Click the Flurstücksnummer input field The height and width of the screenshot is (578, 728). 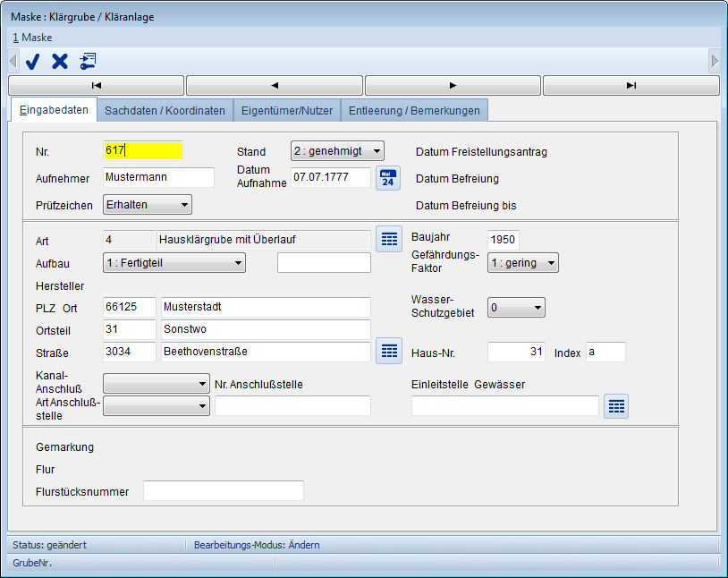[224, 491]
